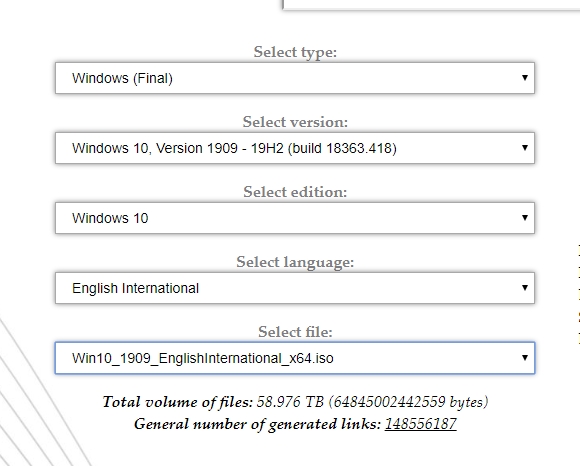Click the "Select type:" label

pos(295,52)
